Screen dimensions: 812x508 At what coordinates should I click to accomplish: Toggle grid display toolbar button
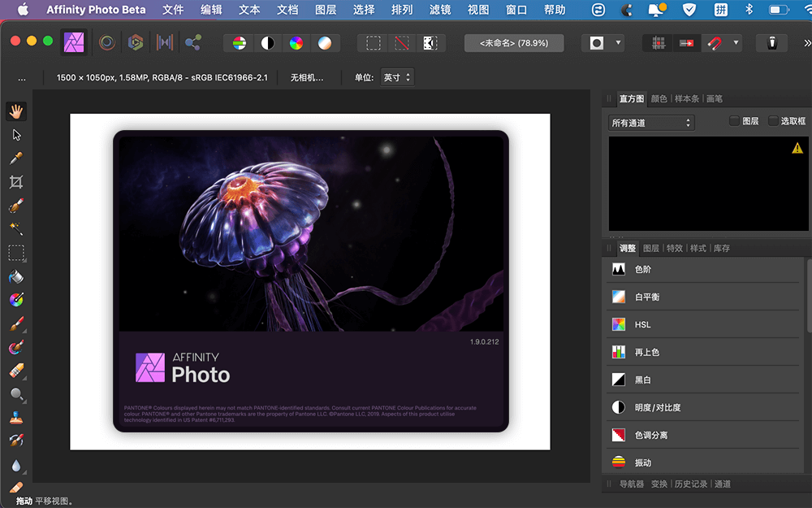(659, 43)
